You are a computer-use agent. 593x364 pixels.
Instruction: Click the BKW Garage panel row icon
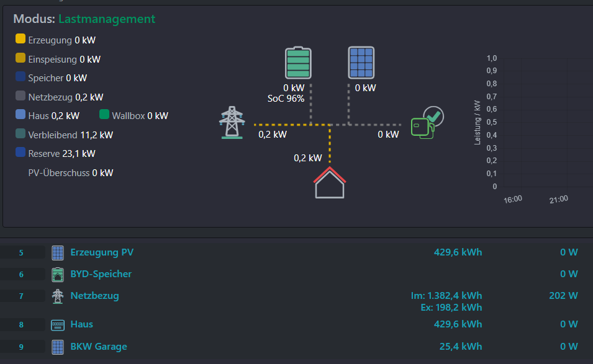pos(58,347)
